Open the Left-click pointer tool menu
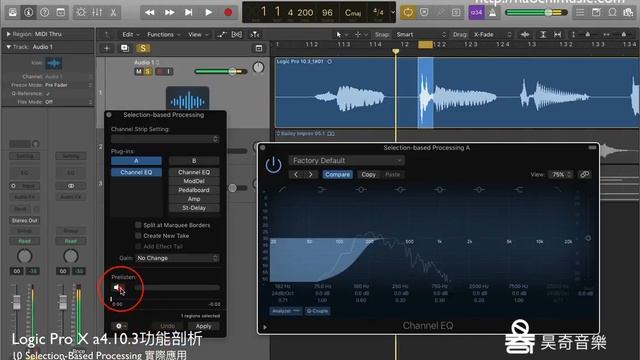The image size is (640, 360). click(341, 35)
